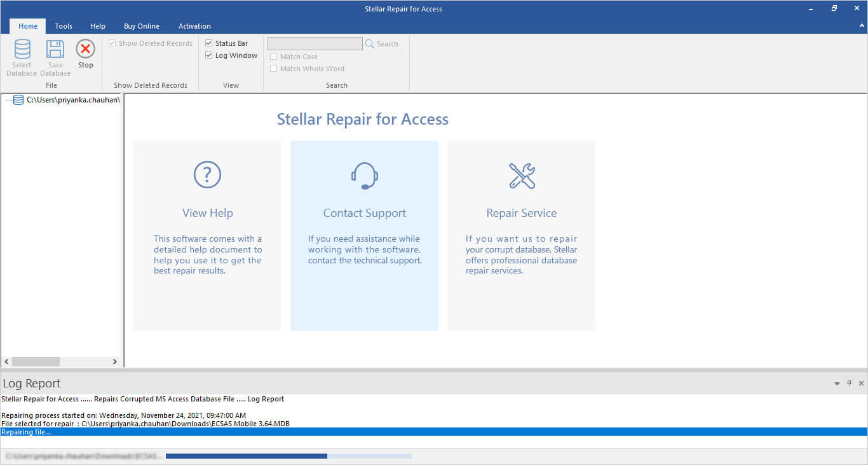Uncheck the Status Bar checkbox
The width and height of the screenshot is (868, 465).
pos(209,43)
